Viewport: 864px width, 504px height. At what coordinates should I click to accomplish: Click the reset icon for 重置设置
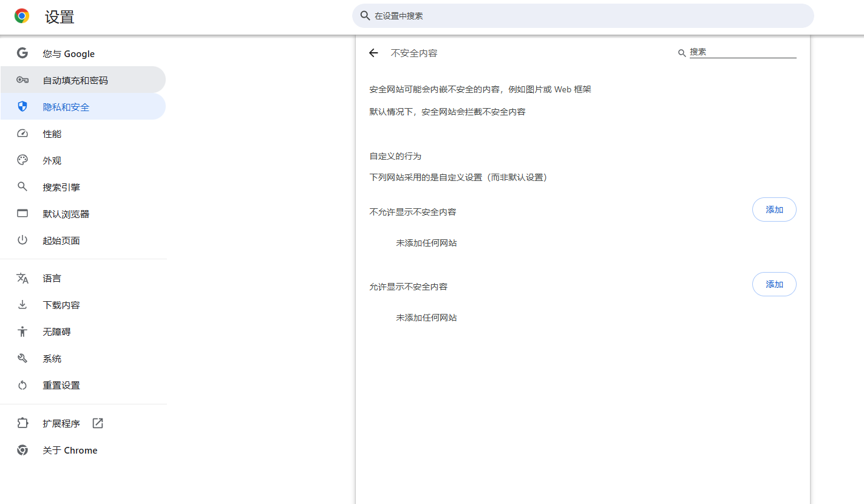point(22,385)
